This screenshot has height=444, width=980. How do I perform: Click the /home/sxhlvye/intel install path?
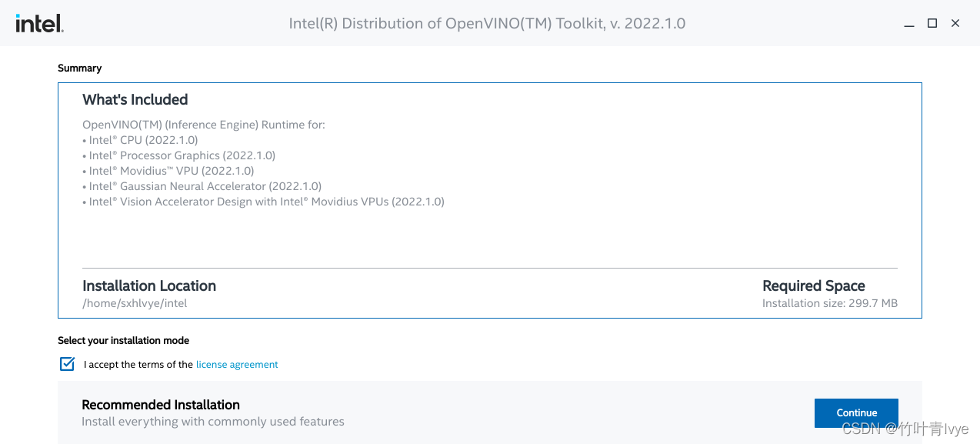point(135,303)
